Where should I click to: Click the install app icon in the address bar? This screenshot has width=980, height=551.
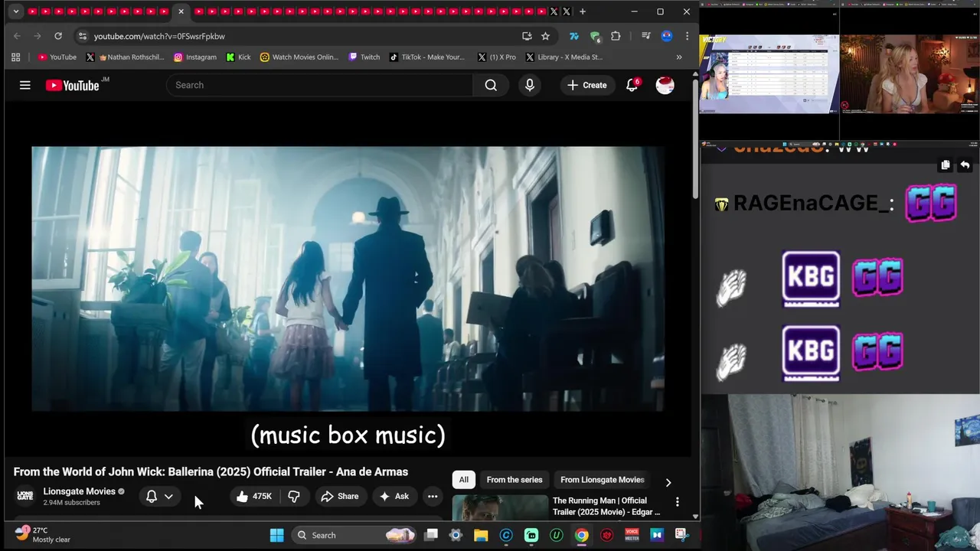click(527, 36)
